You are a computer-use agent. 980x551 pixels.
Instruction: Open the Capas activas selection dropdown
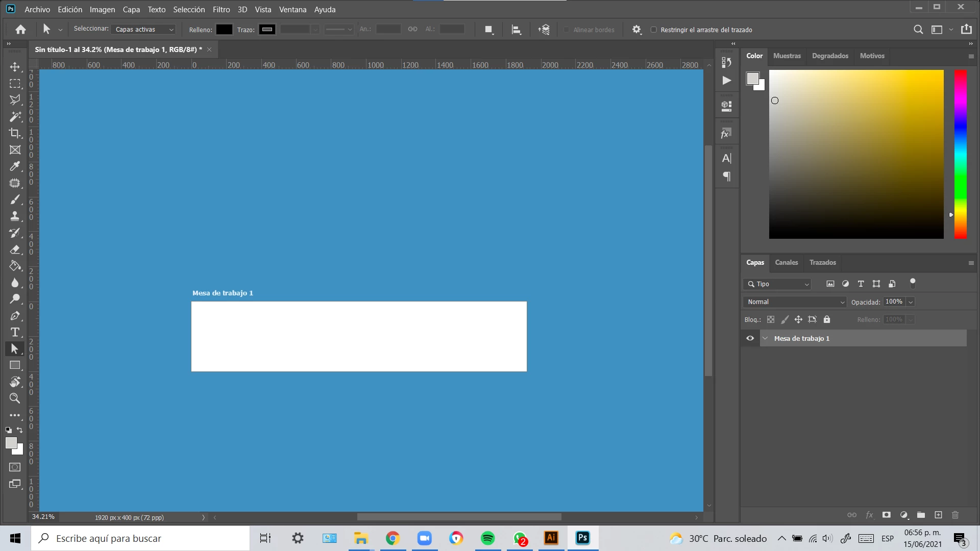[144, 30]
